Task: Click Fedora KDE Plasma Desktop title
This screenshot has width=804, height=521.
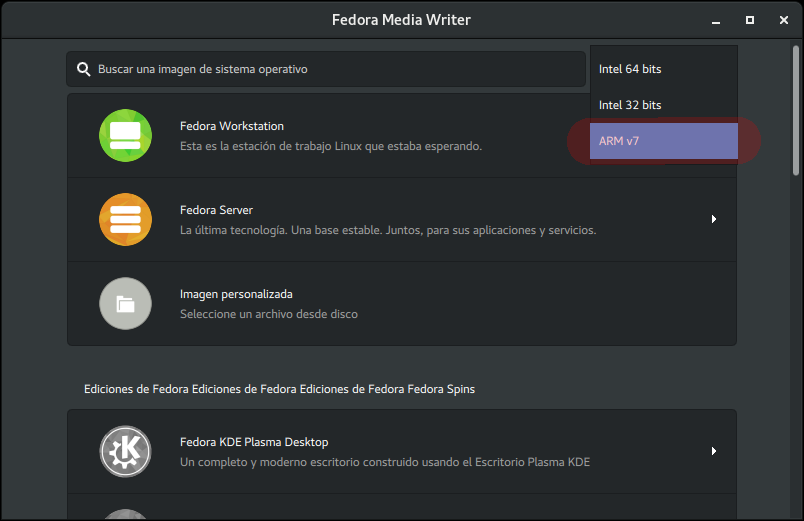Action: pyautogui.click(x=254, y=442)
